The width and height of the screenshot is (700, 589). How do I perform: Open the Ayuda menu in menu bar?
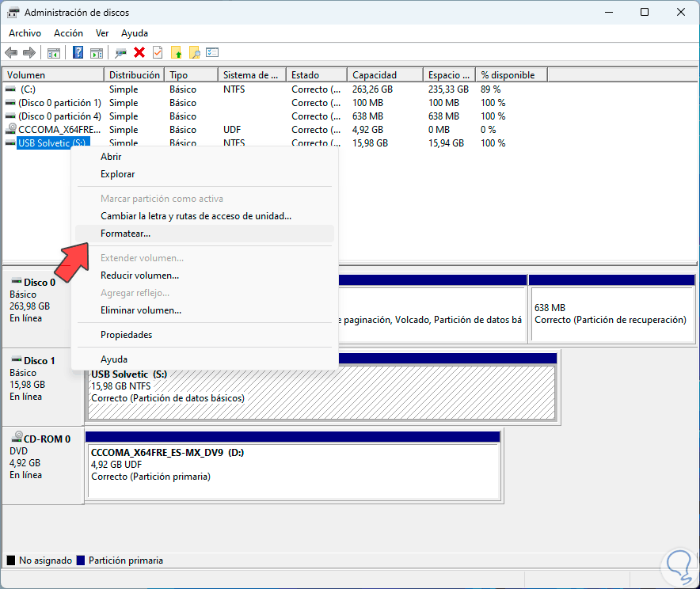tap(135, 33)
